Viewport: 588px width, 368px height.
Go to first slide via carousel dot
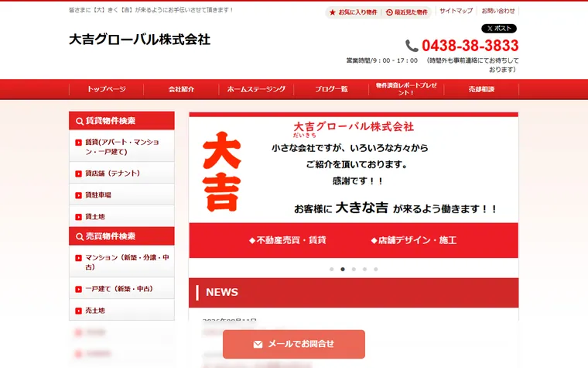[331, 270]
